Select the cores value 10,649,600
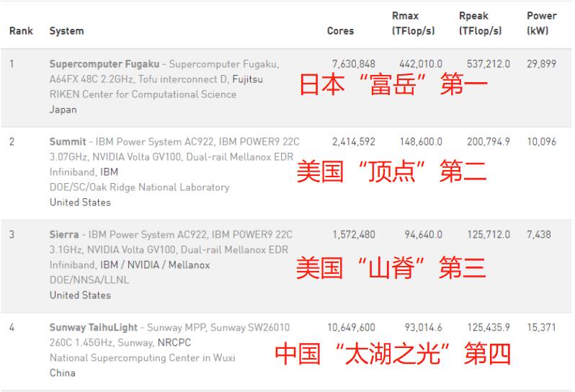575x392 pixels. pyautogui.click(x=351, y=327)
